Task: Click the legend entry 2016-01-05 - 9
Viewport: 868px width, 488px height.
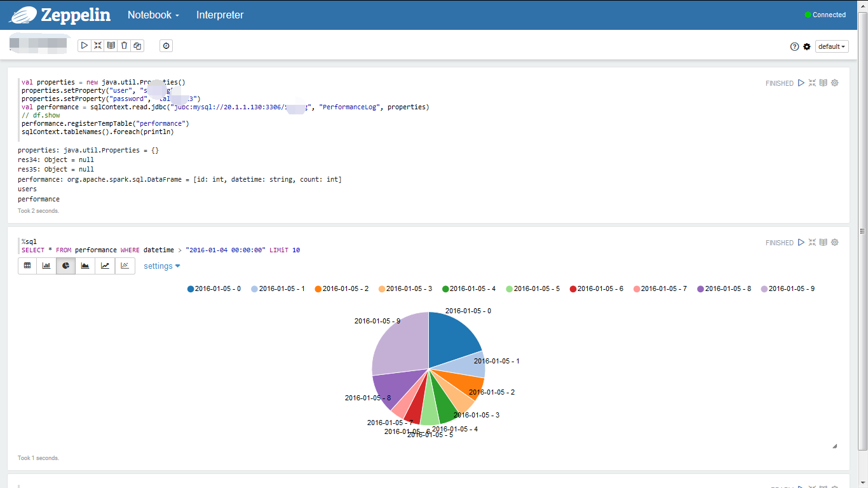Action: click(787, 288)
